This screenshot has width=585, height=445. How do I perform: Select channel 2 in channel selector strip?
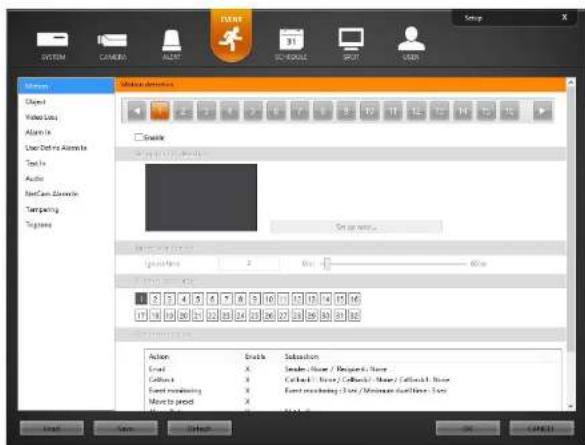coord(183,111)
